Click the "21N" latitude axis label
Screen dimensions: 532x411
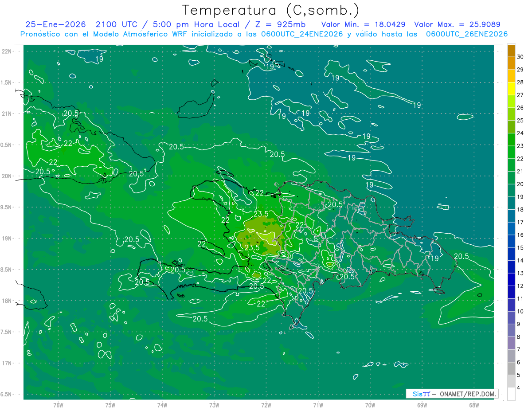[x=6, y=114]
